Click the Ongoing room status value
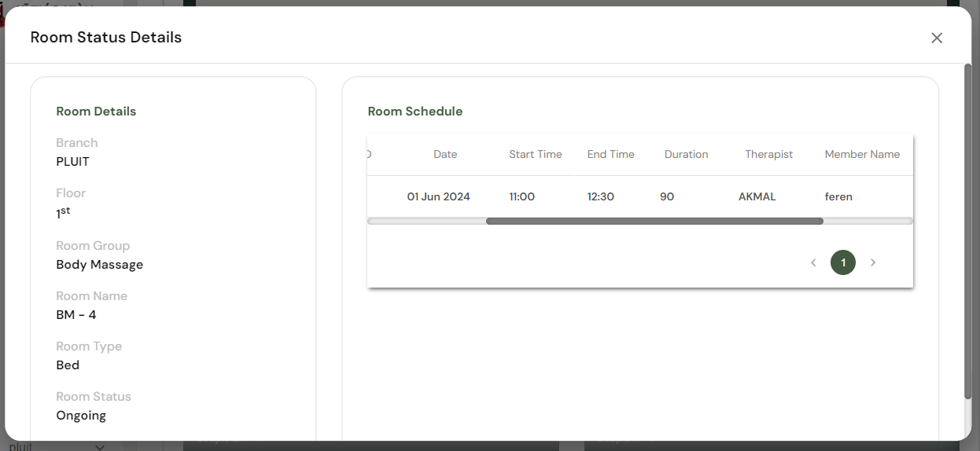The width and height of the screenshot is (980, 451). 81,416
